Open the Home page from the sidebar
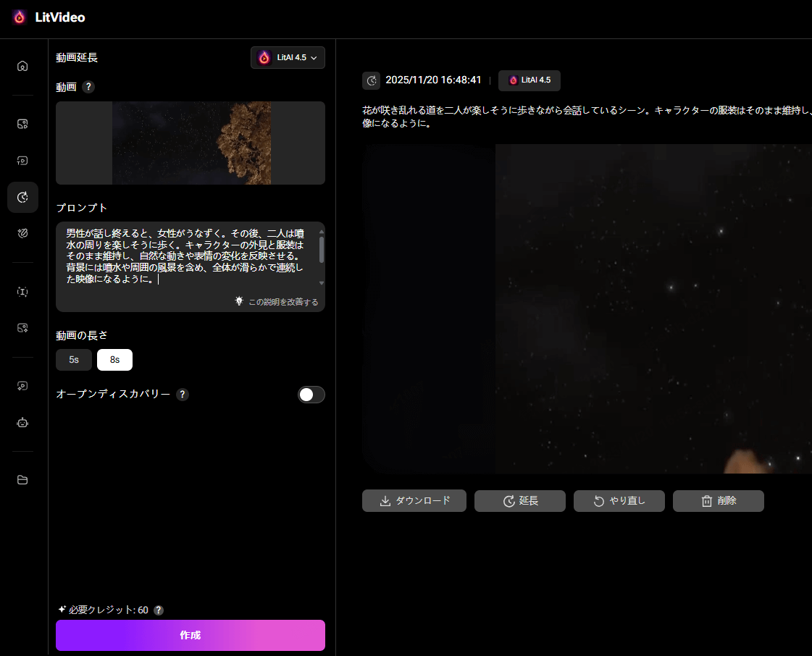812x656 pixels. tap(22, 65)
